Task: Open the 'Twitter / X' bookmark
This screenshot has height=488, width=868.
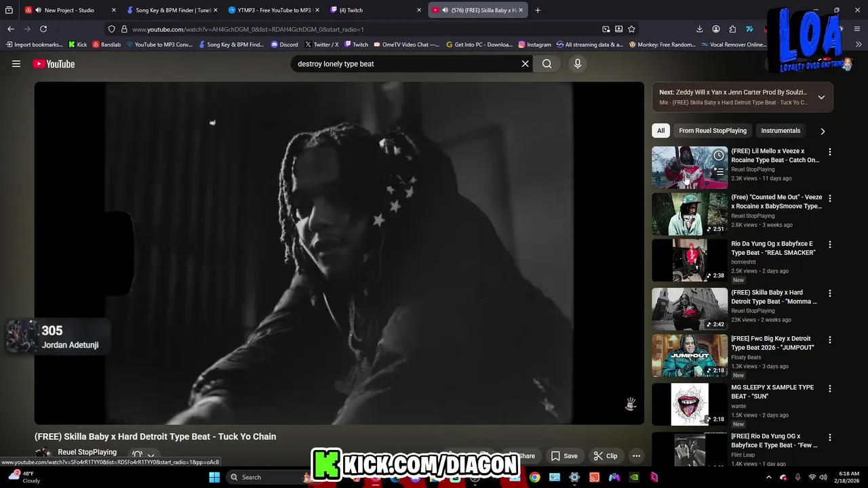Action: tap(321, 45)
